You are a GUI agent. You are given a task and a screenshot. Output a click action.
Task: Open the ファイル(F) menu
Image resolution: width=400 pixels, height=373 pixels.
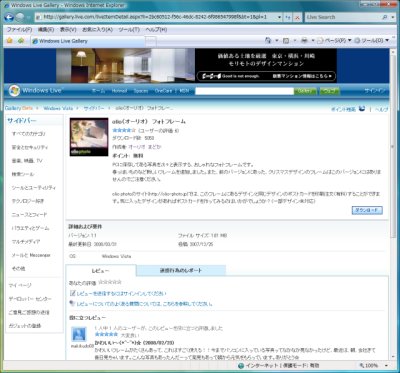tap(19, 30)
